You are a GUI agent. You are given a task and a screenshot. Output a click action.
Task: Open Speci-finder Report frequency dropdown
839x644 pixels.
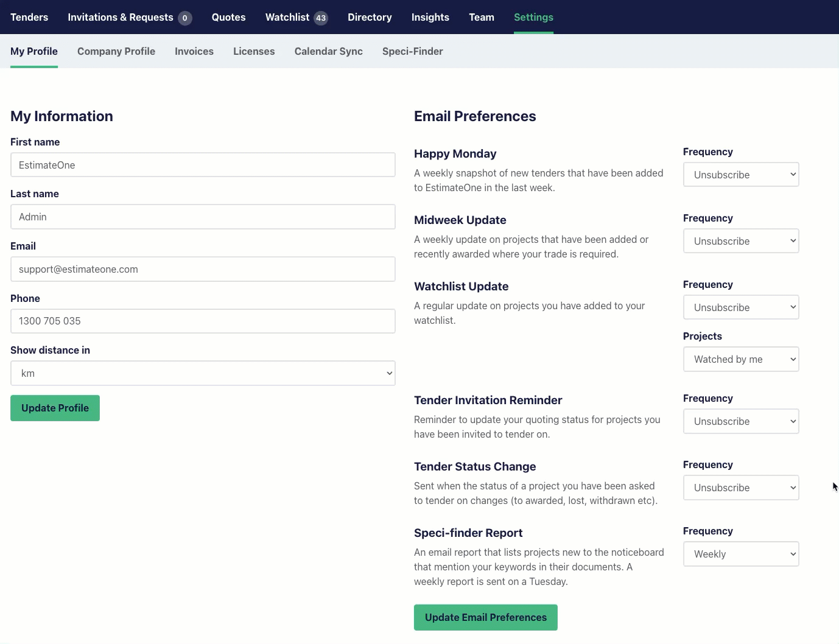[741, 554]
